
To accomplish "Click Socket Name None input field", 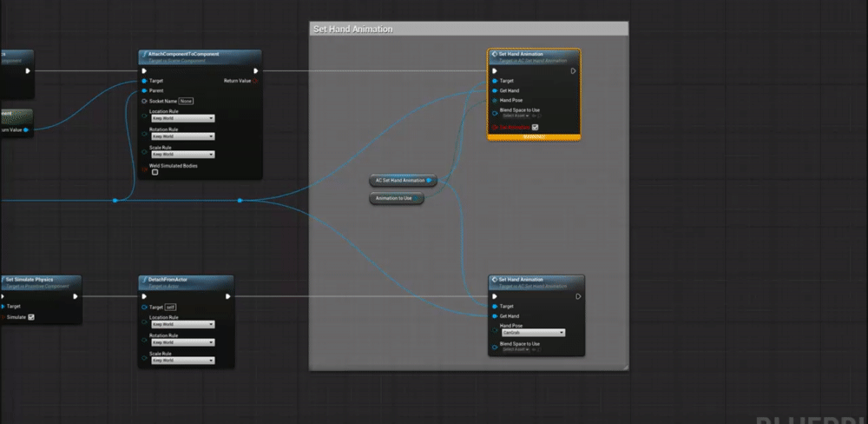I will pos(186,101).
